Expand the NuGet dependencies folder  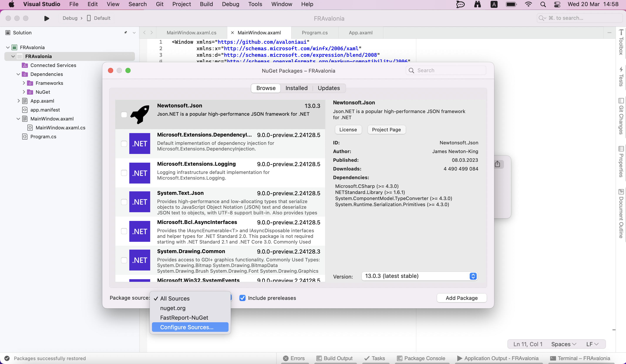tap(24, 92)
